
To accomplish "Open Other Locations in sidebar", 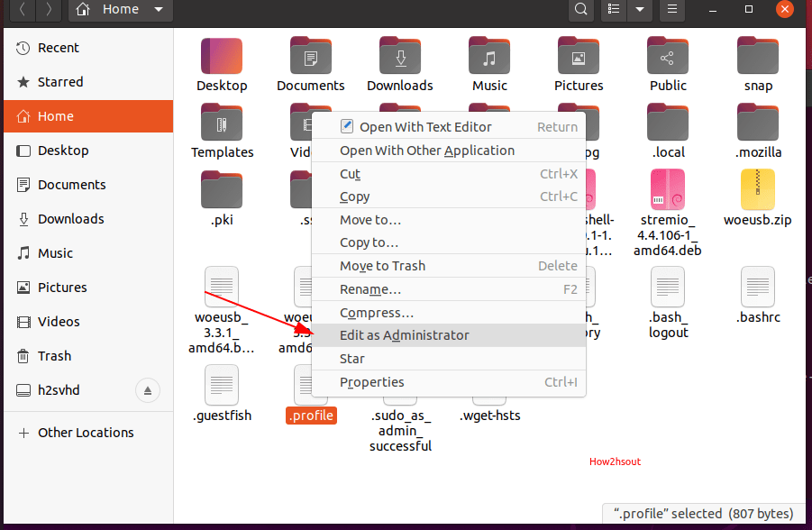I will (85, 433).
